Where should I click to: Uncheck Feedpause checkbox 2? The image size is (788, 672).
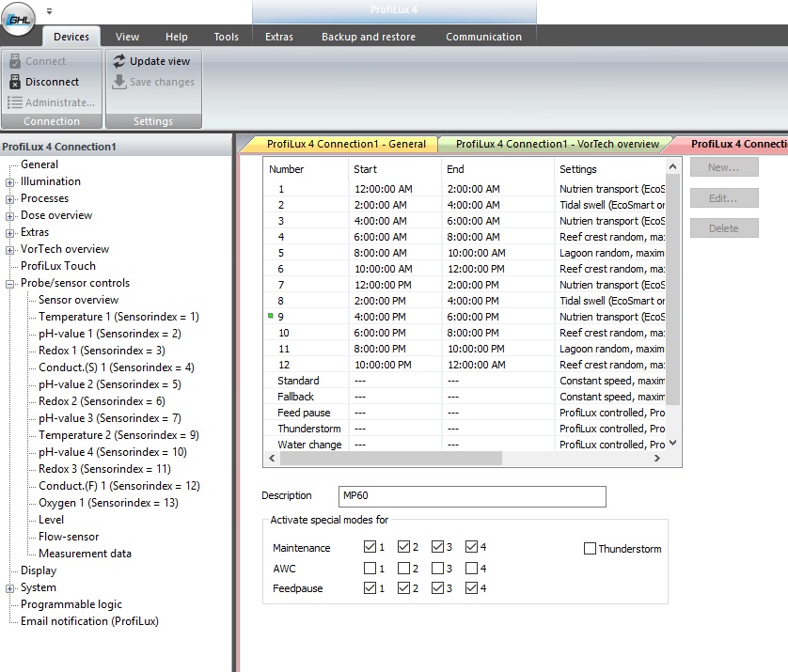tap(403, 587)
